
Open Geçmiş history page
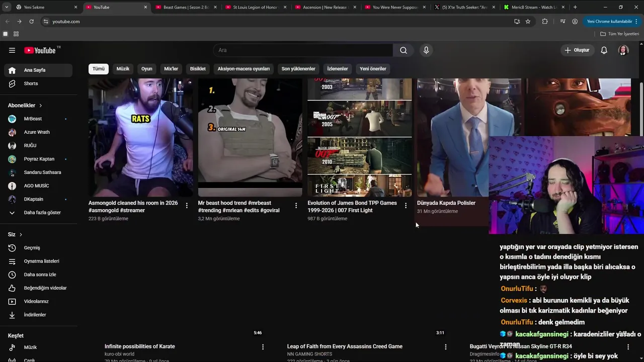coord(38,248)
